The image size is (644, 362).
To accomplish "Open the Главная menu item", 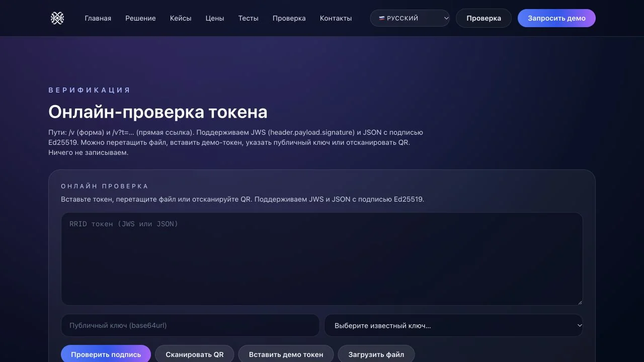I will [x=98, y=18].
